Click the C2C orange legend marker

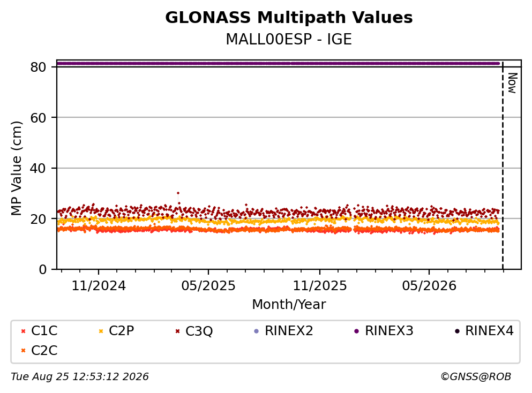[23, 351]
